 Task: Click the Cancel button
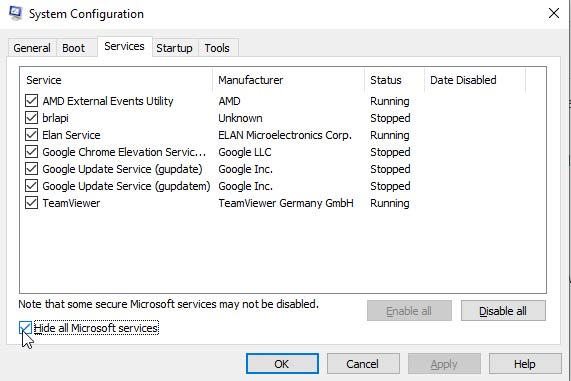[363, 364]
